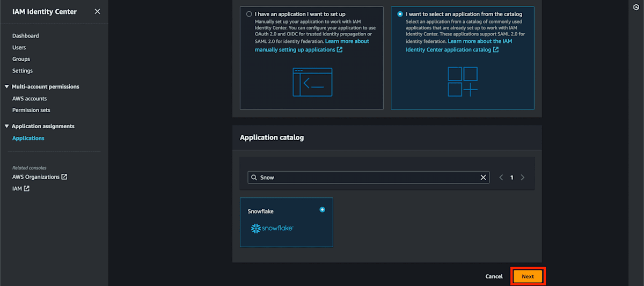
Task: Click the manual setup console window illustration
Action: (x=312, y=82)
